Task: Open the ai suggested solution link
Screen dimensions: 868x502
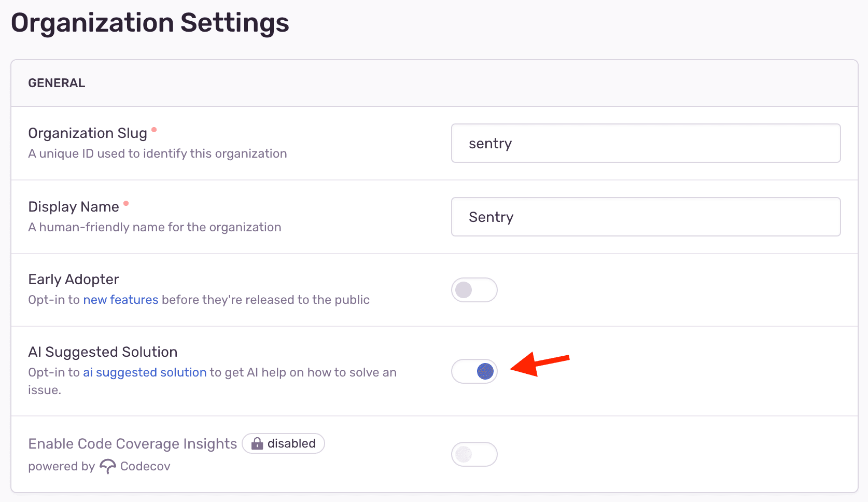Action: [x=145, y=372]
